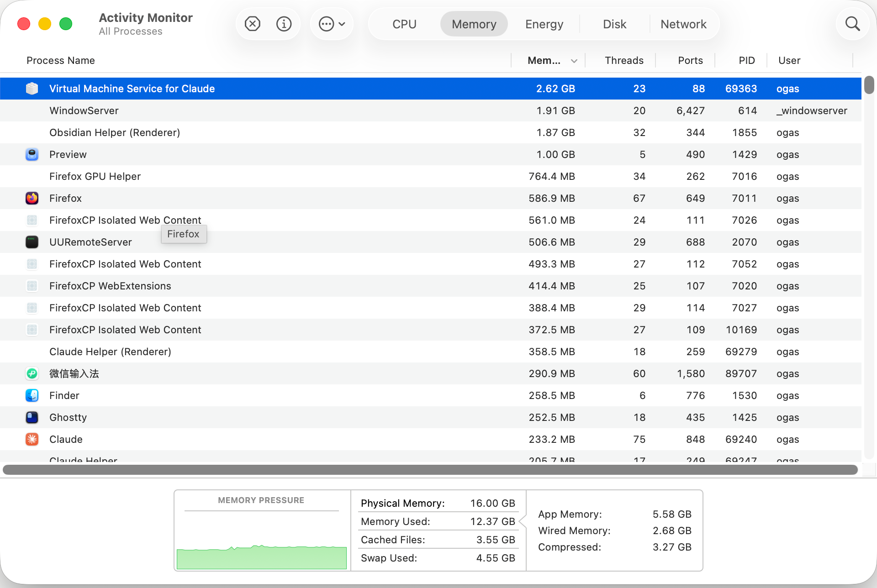Sort by the Threads column header

[x=624, y=60]
